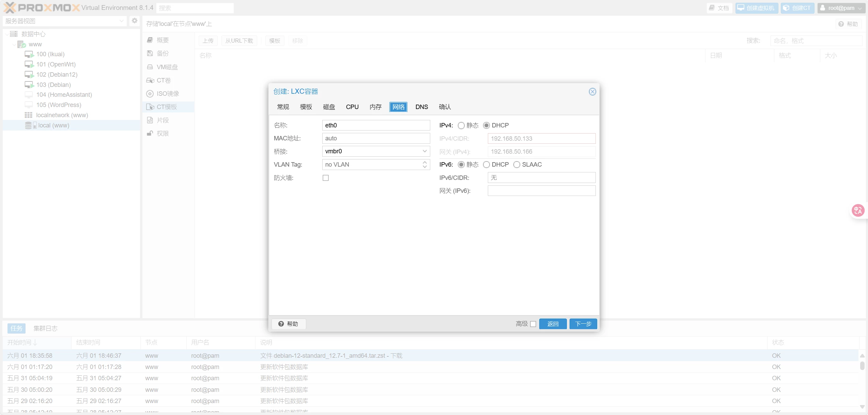The image size is (868, 415).
Task: Click the 100 (Ikuai) VM icon
Action: pos(29,54)
